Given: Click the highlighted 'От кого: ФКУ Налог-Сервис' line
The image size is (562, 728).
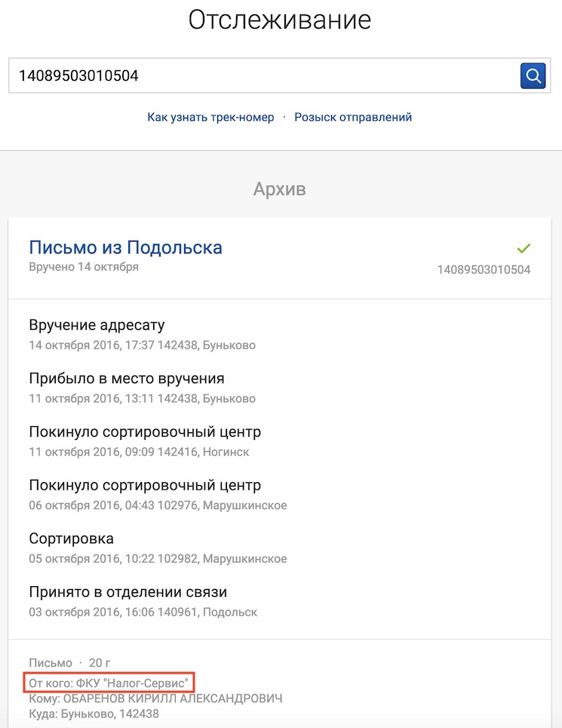Looking at the screenshot, I should pyautogui.click(x=109, y=683).
